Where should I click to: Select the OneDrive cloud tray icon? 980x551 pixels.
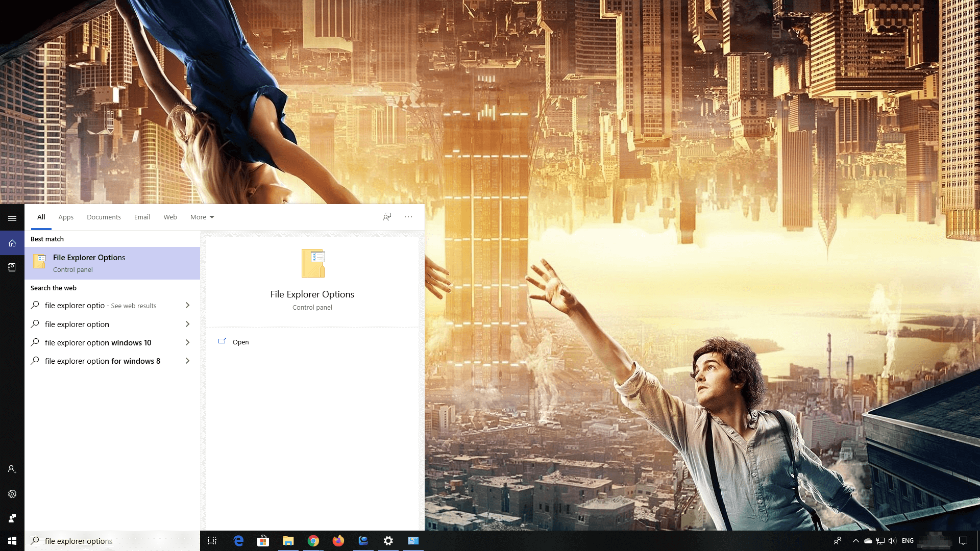pyautogui.click(x=868, y=541)
